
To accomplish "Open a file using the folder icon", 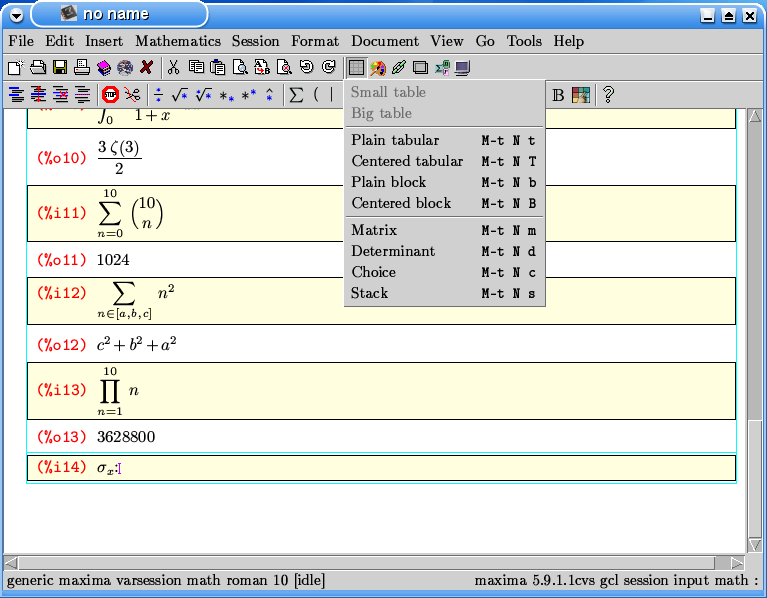I will [38, 67].
